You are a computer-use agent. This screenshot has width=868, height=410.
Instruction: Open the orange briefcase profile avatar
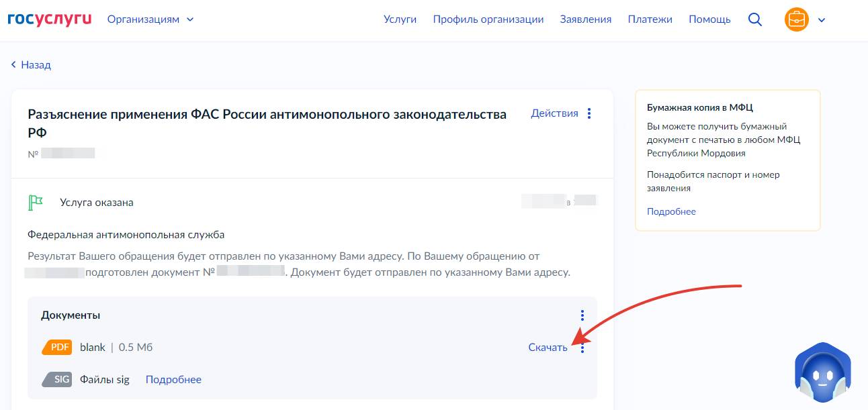[797, 19]
